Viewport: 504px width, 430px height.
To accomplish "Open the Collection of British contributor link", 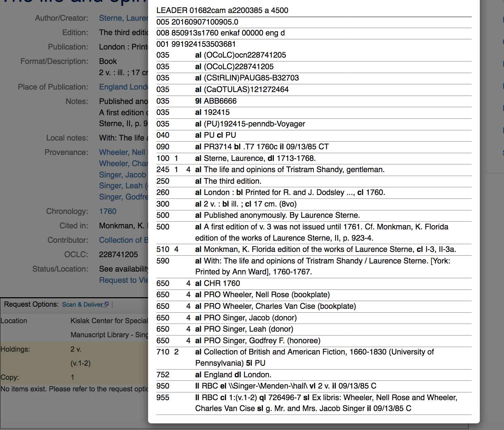I will 124,240.
